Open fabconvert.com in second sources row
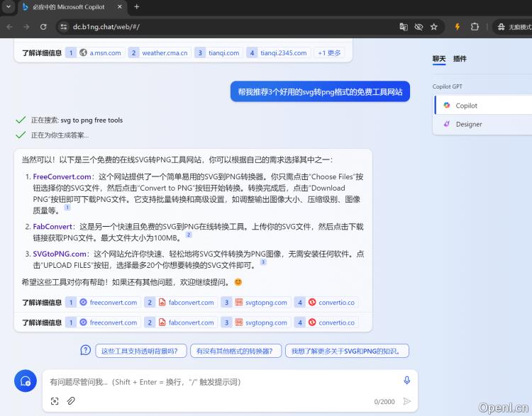This screenshot has width=532, height=416. (181, 322)
